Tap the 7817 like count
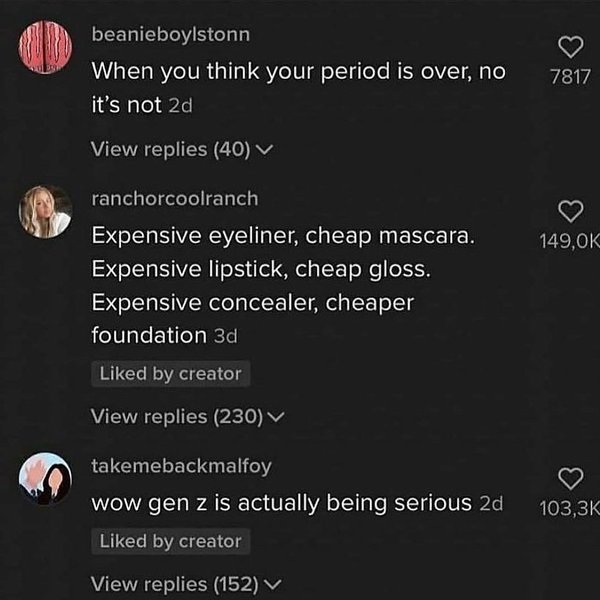 point(571,78)
